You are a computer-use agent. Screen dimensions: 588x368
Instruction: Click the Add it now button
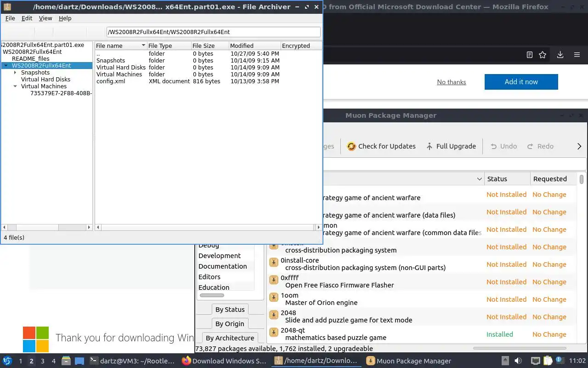pyautogui.click(x=521, y=82)
